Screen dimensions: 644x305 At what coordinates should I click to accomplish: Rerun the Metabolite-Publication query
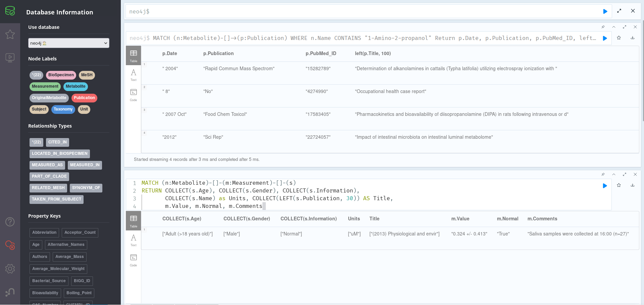605,38
